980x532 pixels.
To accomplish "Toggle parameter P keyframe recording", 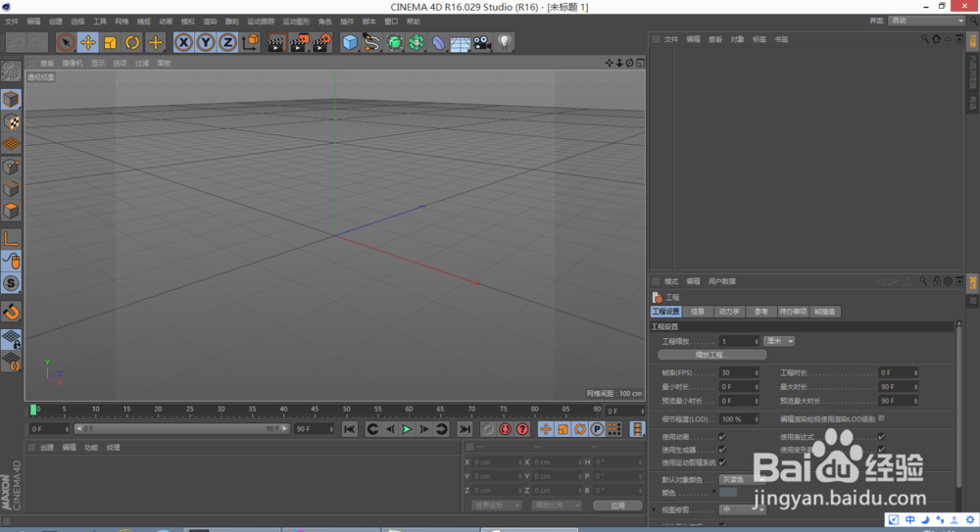I will click(x=597, y=429).
